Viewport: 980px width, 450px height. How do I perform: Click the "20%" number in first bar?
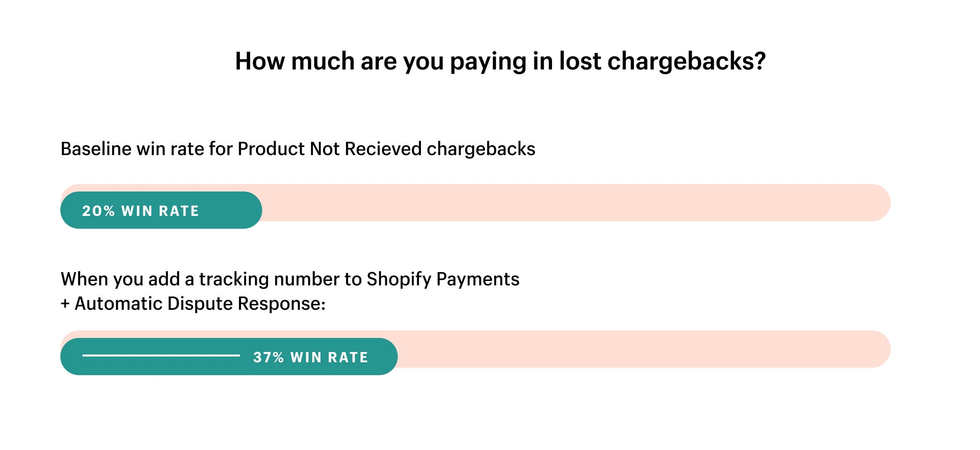pyautogui.click(x=98, y=211)
